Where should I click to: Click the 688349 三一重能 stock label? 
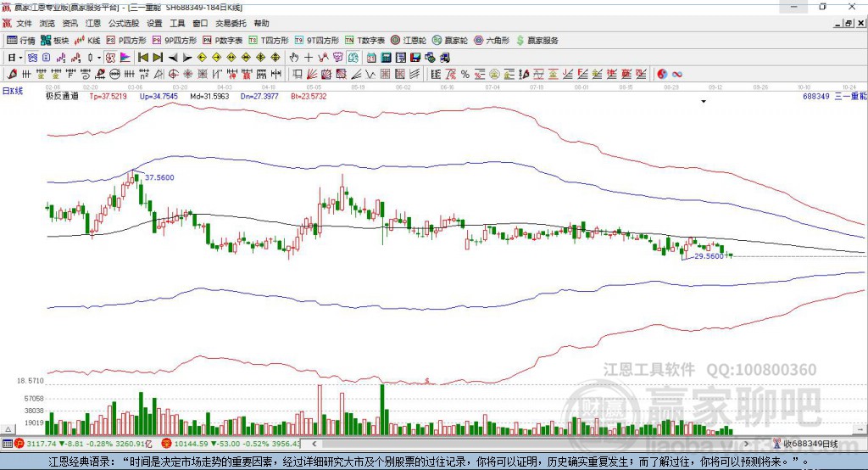834,97
